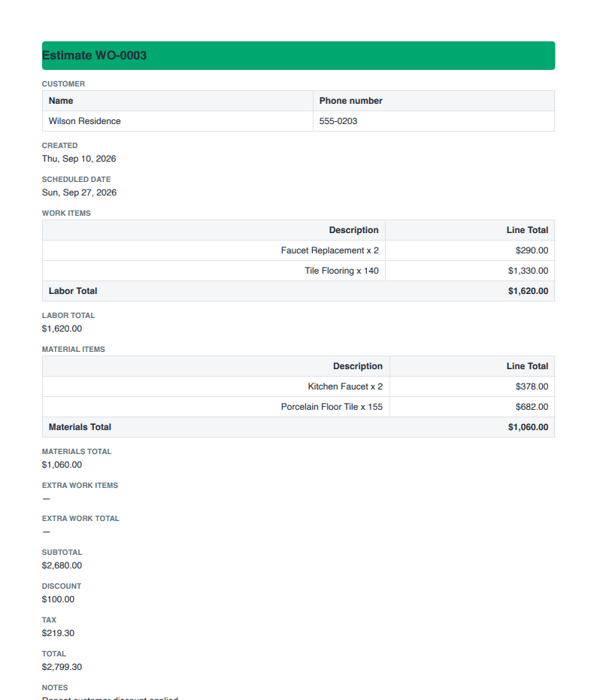Viewport: 597px width, 700px height.
Task: Click the SCHEDULED DATE label
Action: point(77,180)
